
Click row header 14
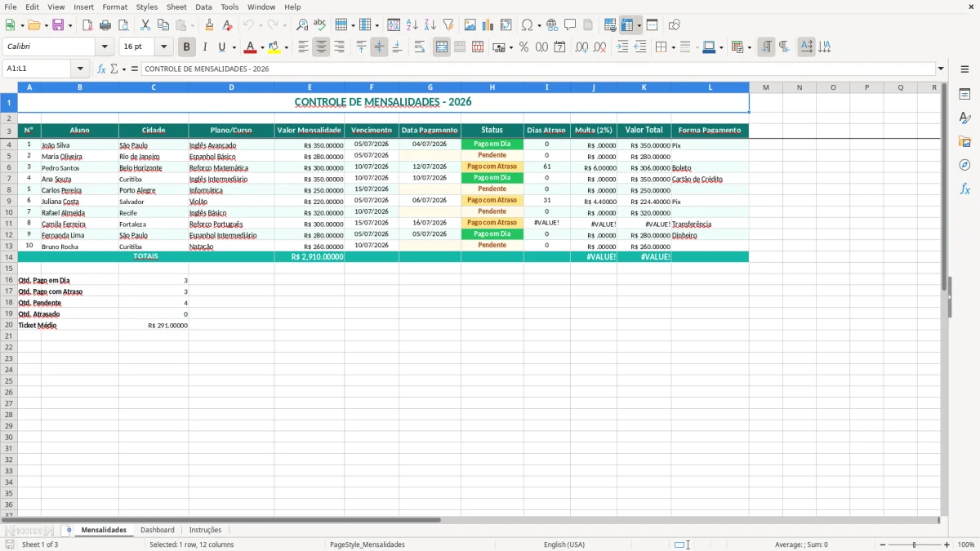pos(8,257)
